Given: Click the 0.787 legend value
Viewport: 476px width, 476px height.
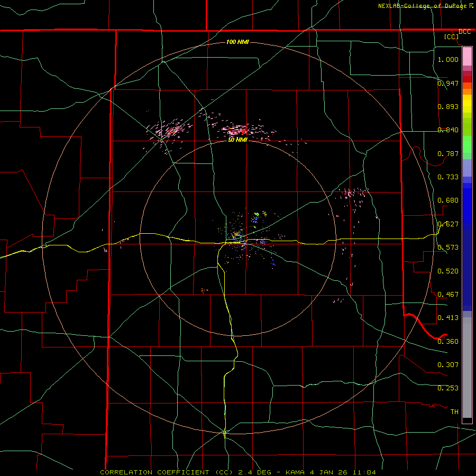Looking at the screenshot, I should (x=448, y=153).
